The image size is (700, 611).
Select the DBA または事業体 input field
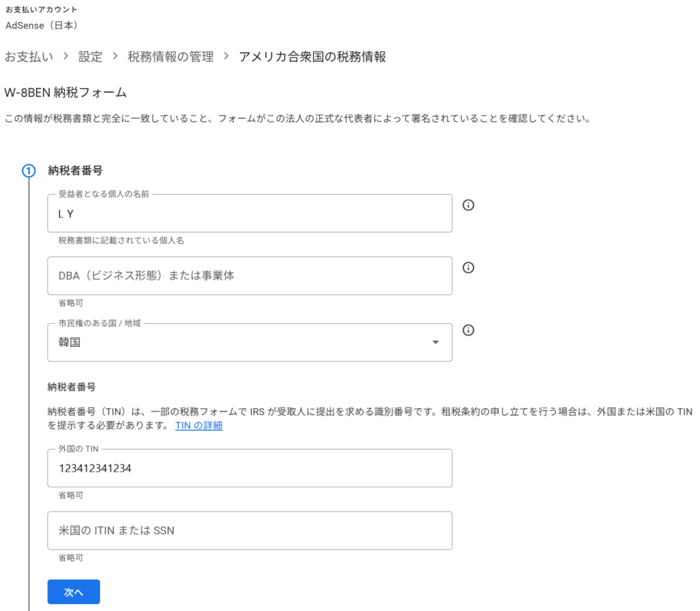click(250, 275)
